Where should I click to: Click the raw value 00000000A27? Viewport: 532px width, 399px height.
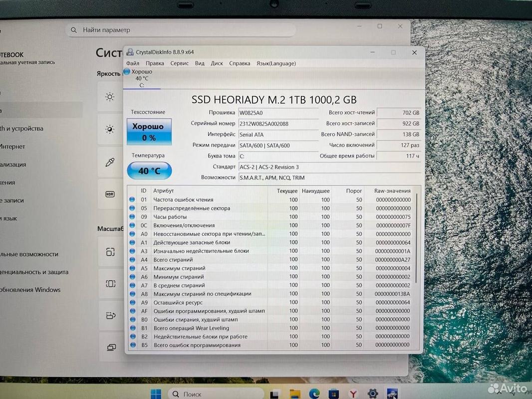pyautogui.click(x=393, y=259)
